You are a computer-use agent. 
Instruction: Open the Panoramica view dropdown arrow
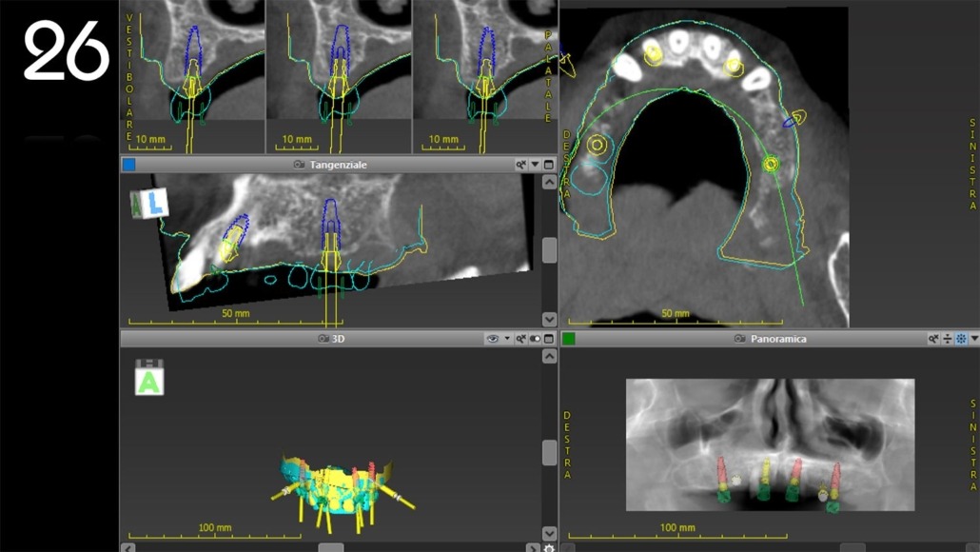pos(974,339)
